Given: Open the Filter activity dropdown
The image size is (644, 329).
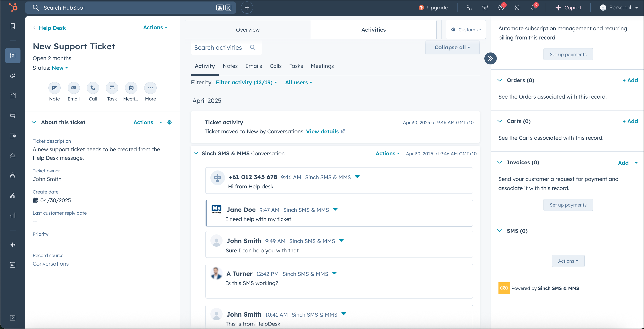Looking at the screenshot, I should tap(246, 83).
